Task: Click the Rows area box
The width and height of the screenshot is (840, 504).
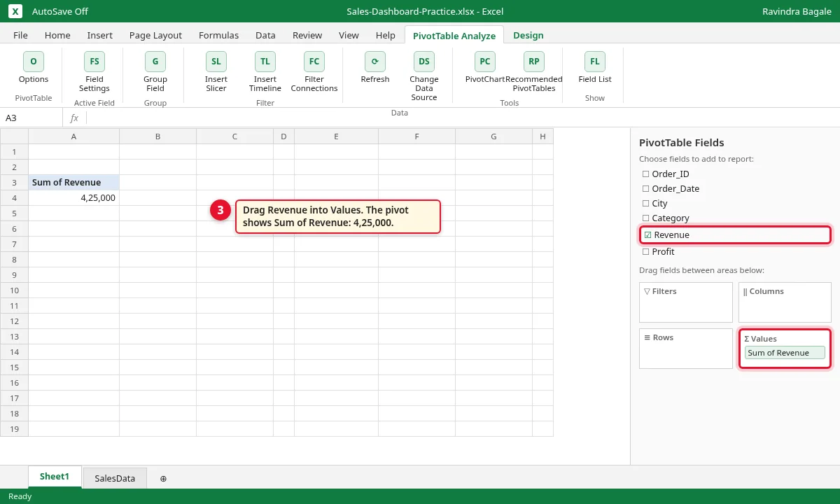Action: tap(686, 349)
